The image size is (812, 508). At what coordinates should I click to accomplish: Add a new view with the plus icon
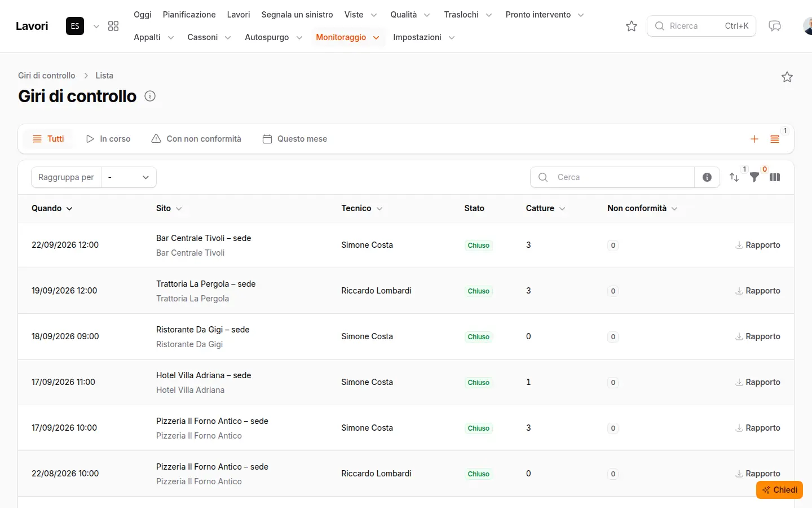754,139
